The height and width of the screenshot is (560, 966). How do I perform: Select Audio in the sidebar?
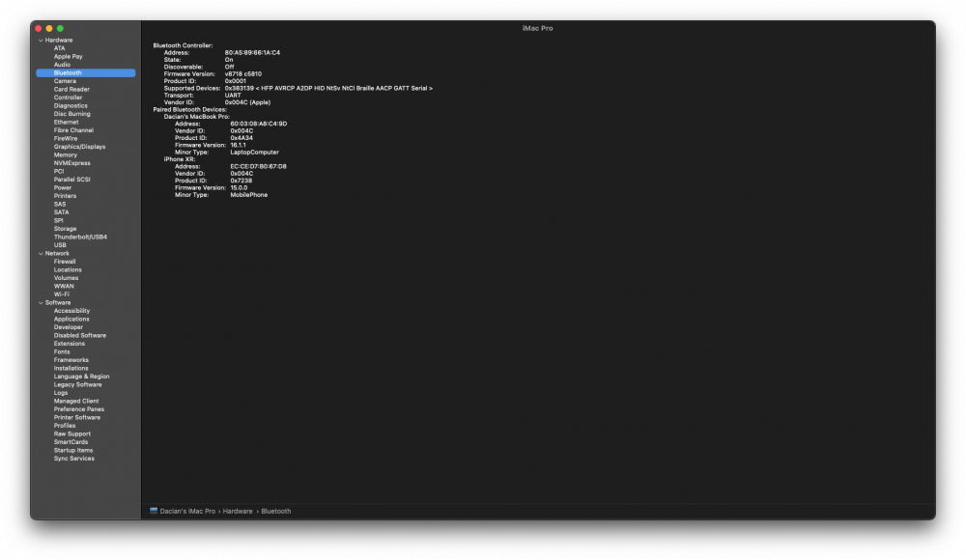[x=62, y=65]
